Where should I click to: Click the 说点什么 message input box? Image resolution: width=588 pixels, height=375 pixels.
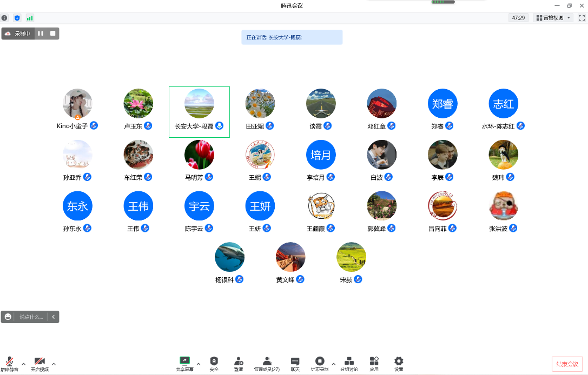[31, 317]
